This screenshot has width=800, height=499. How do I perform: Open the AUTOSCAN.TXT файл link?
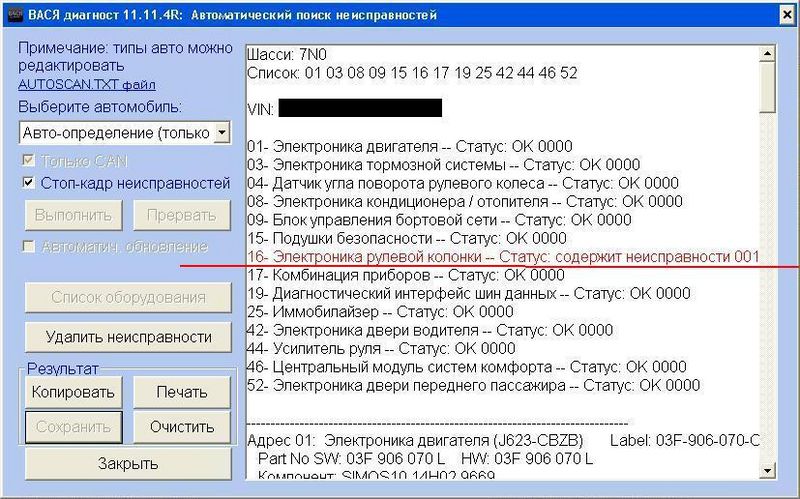87,84
